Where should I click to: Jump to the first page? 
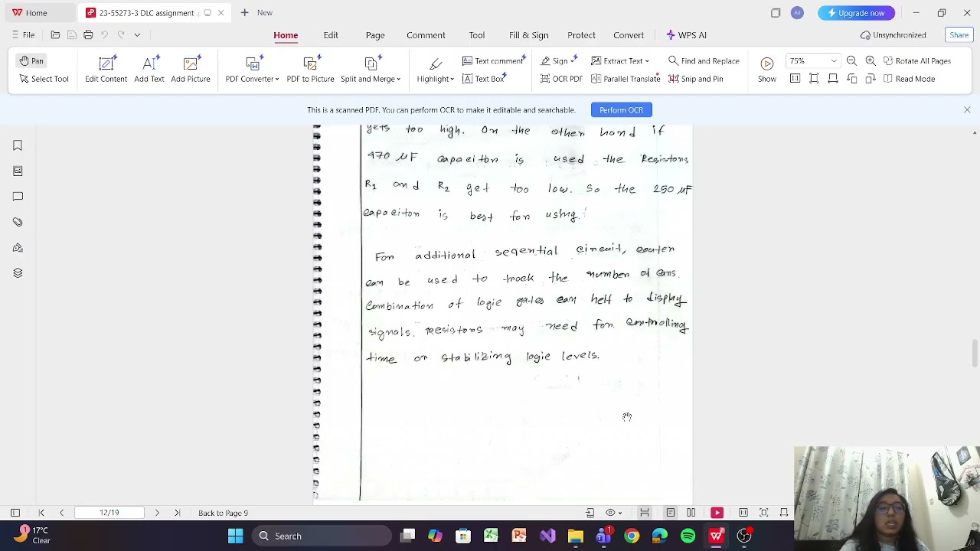click(41, 513)
